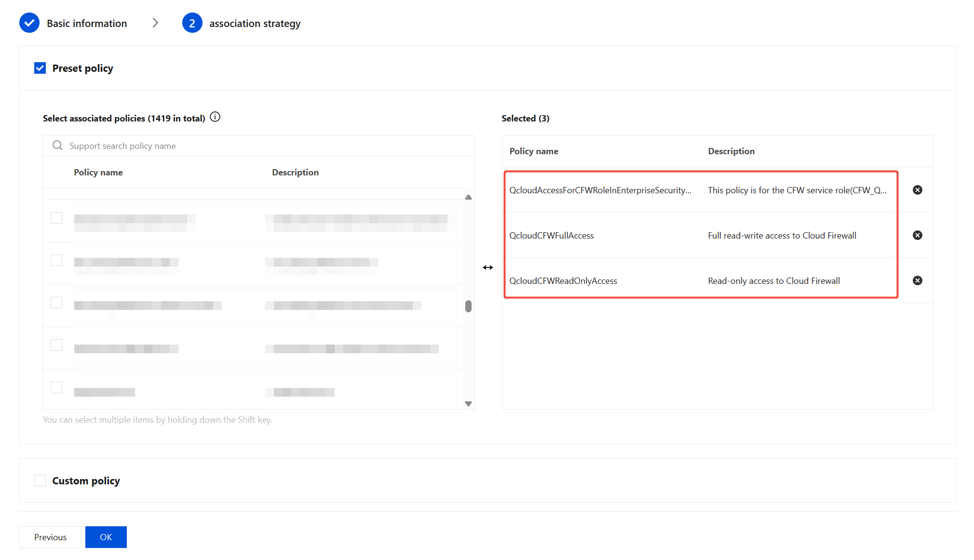Click the step separator chevron after Basic information

(x=155, y=23)
